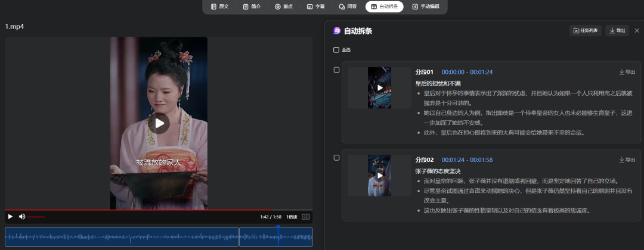Click the 00:00:00 - 00:01:24 time range
Viewport: 644px width, 250px height.
467,72
